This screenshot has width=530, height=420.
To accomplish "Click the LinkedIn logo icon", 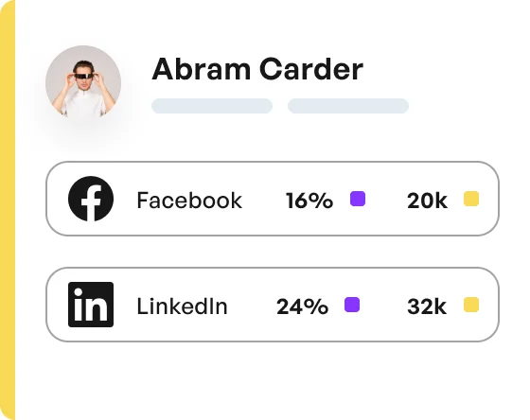I will coord(91,305).
